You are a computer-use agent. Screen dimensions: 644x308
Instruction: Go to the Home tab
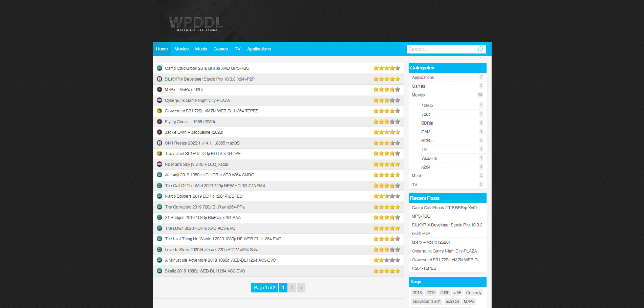tap(162, 49)
